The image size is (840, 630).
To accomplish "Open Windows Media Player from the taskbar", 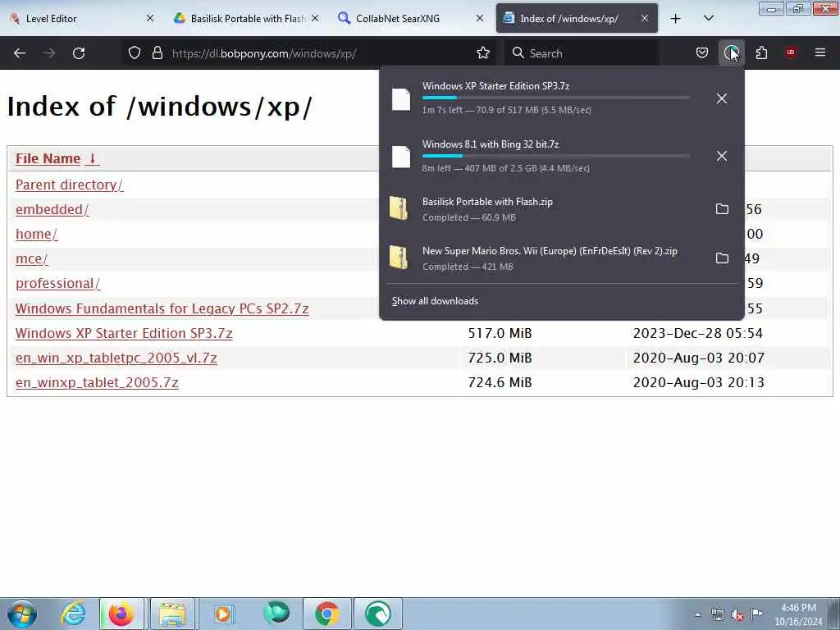I will coord(223,614).
